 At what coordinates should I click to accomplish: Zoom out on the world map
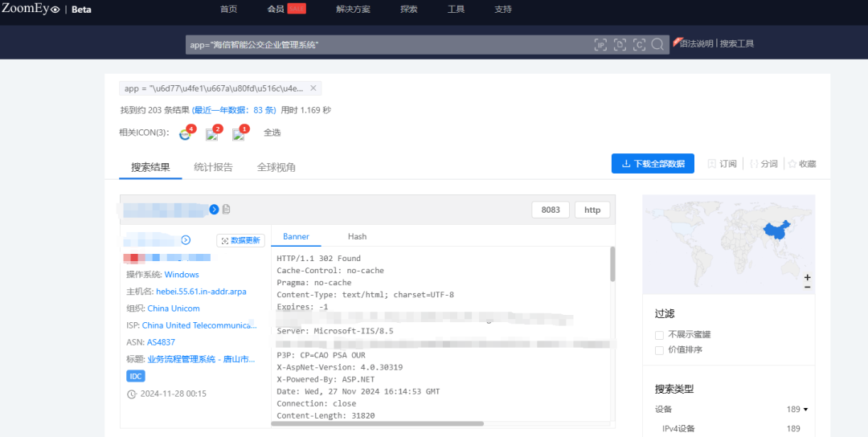pyautogui.click(x=808, y=287)
